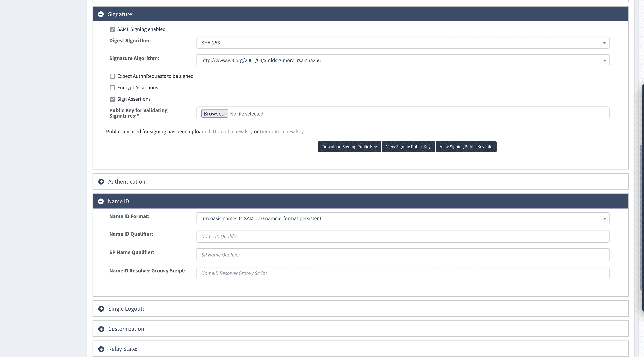Check the Encrypt Assertions box
This screenshot has width=644, height=357.
pyautogui.click(x=112, y=88)
